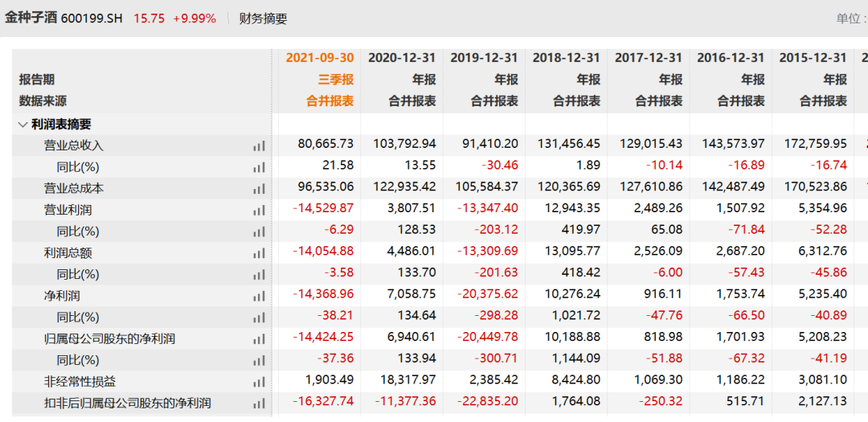Select the 净利润 row label
The image size is (868, 422).
(x=62, y=297)
